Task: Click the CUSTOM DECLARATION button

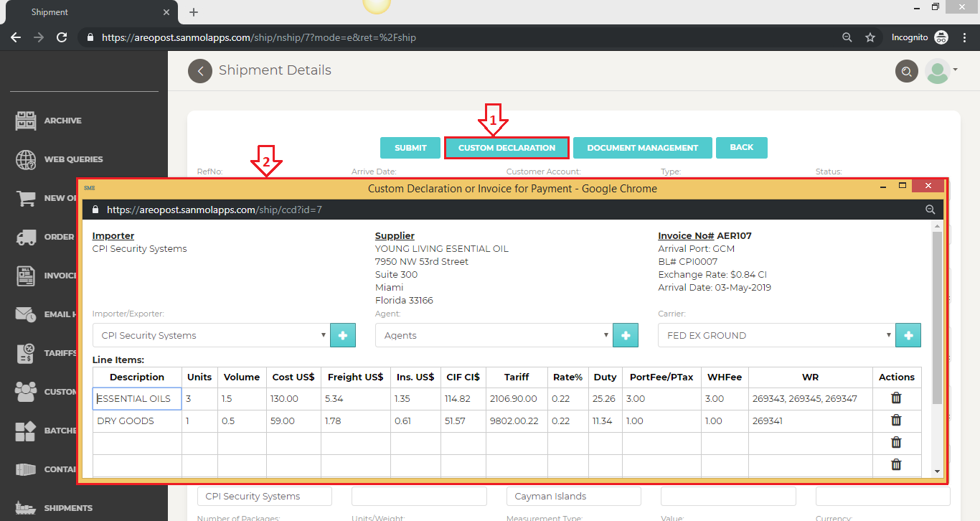Action: 507,148
